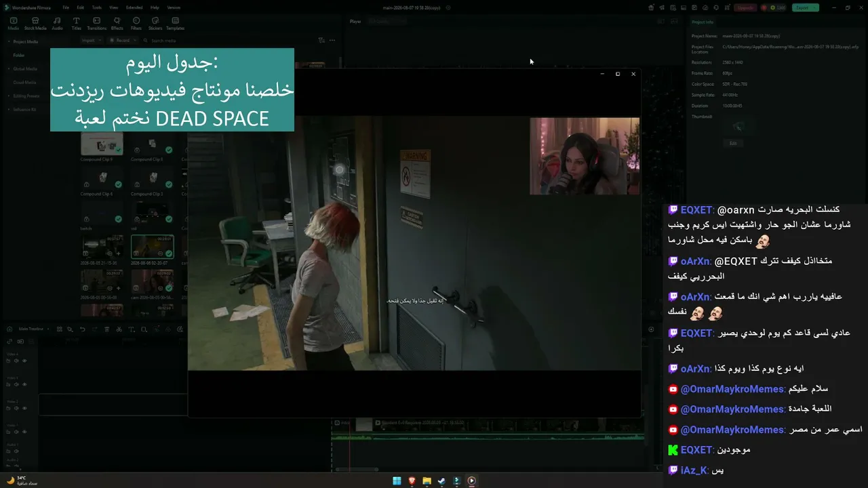Open the Import dropdown
Viewport: 868px width, 488px height.
pos(91,41)
